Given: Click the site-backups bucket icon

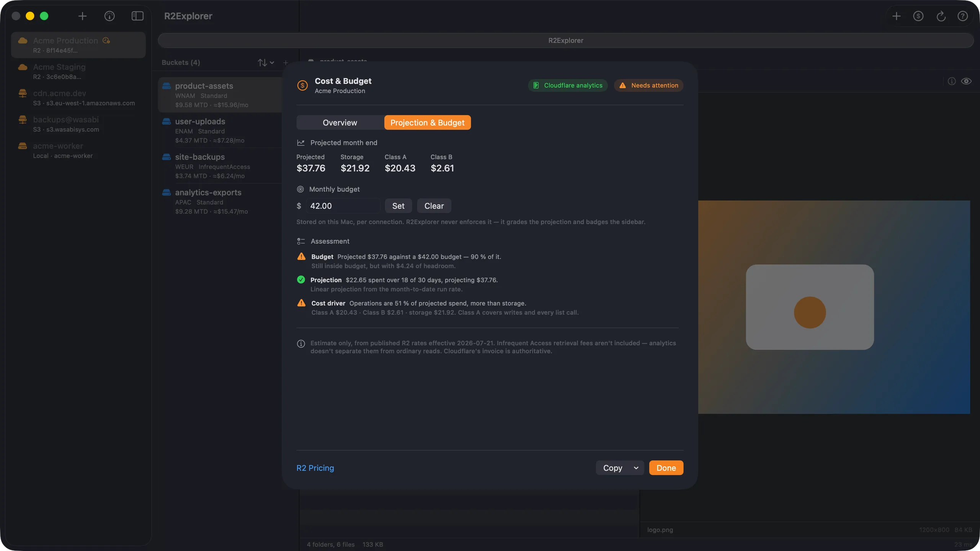Looking at the screenshot, I should pyautogui.click(x=167, y=157).
